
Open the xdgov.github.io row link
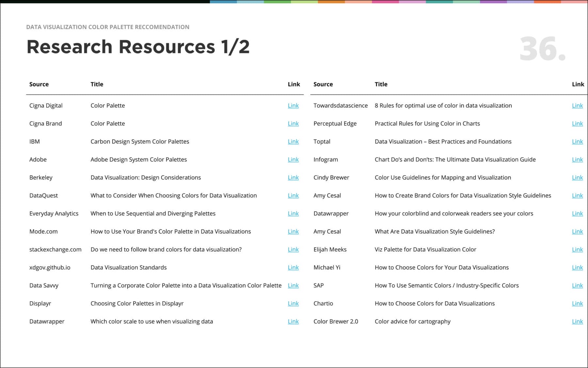pyautogui.click(x=293, y=268)
